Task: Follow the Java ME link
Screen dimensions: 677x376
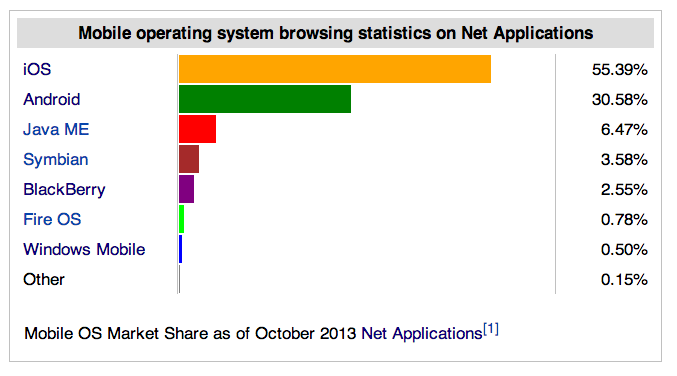Action: point(56,130)
